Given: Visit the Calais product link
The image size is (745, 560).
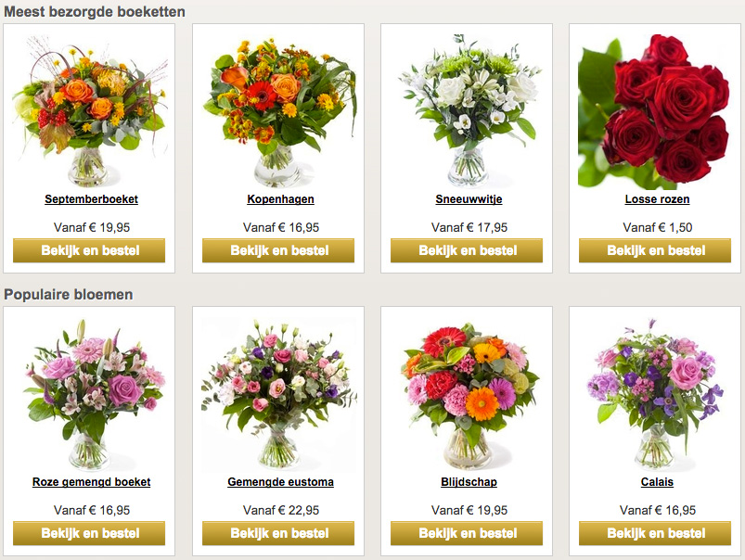Looking at the screenshot, I should [x=657, y=481].
